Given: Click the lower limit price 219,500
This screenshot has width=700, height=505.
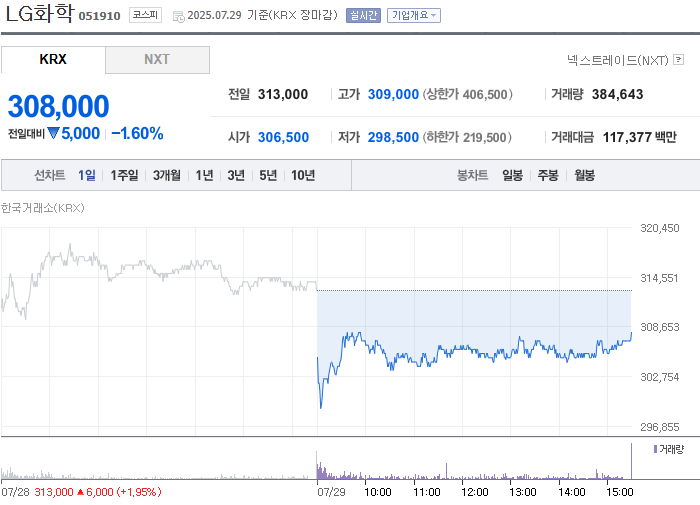Looking at the screenshot, I should (485, 138).
